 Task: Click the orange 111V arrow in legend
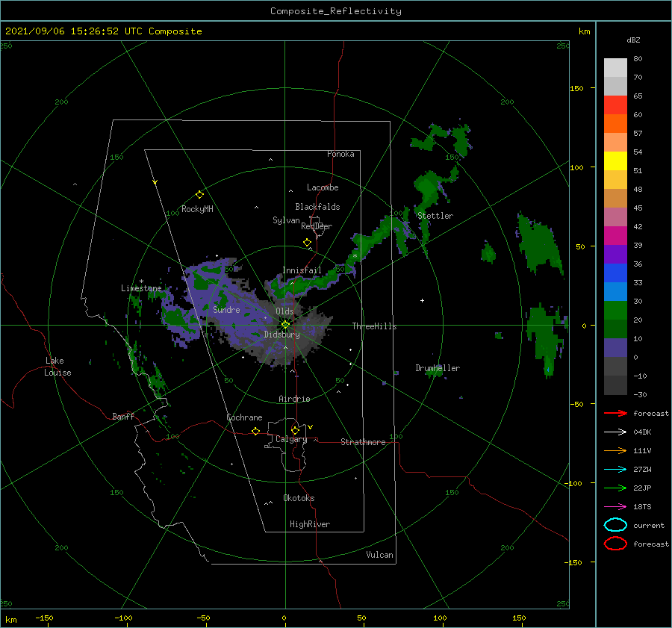pos(615,450)
